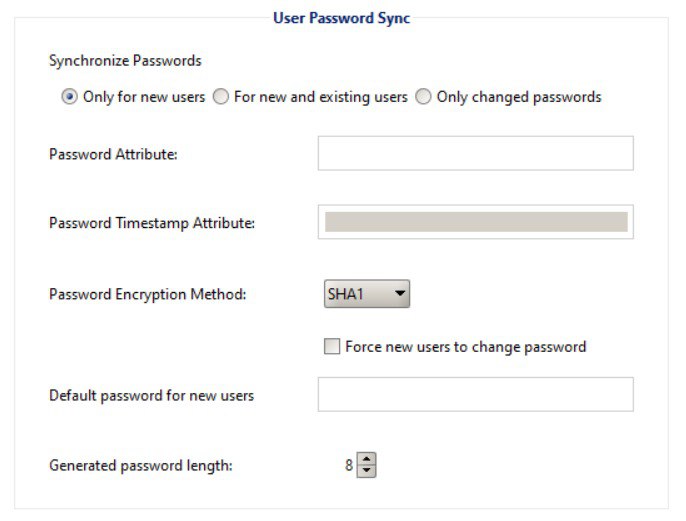The width and height of the screenshot is (686, 521).
Task: Click the "User Password Sync" group title
Action: (x=341, y=18)
